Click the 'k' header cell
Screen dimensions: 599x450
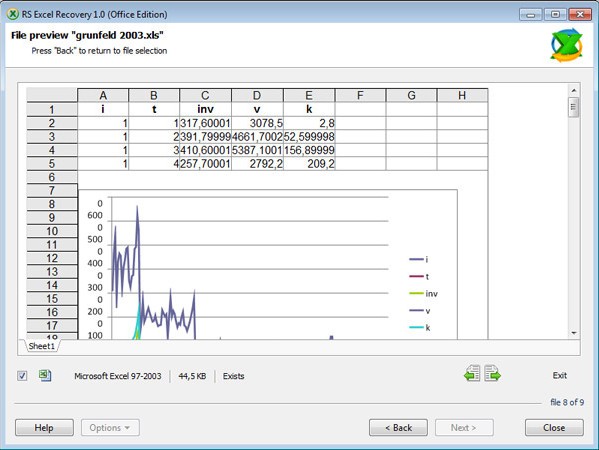tap(309, 109)
